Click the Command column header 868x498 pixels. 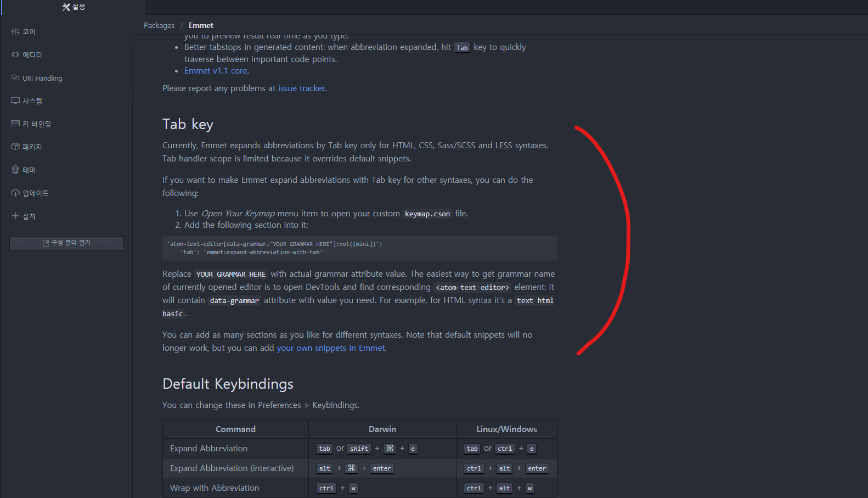[x=235, y=429]
